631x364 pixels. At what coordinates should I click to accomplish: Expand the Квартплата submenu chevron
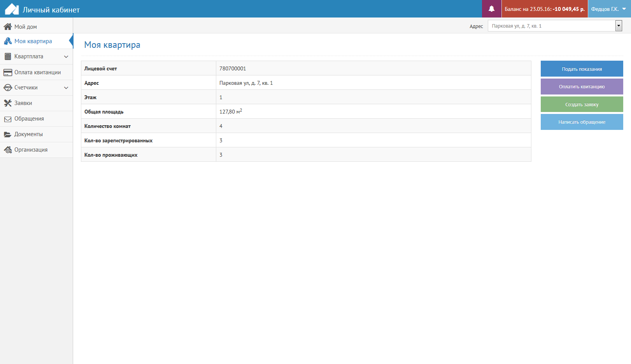pyautogui.click(x=66, y=57)
